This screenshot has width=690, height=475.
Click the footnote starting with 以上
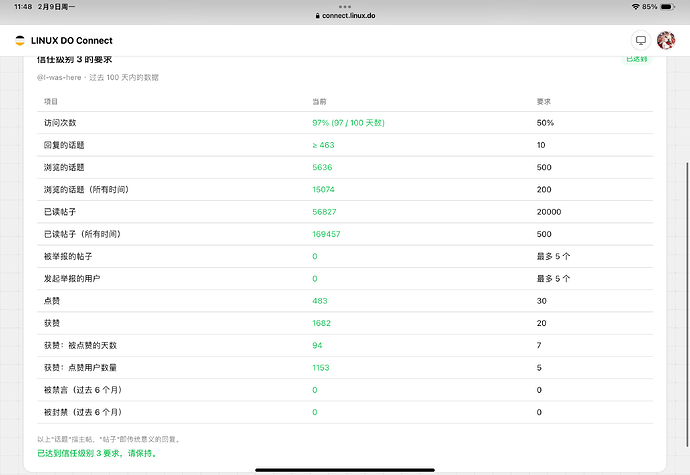click(109, 439)
